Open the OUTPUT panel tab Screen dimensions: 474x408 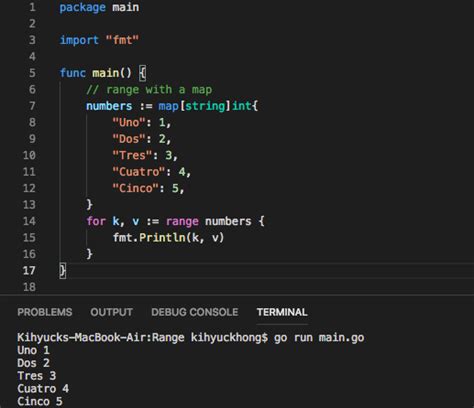click(111, 312)
